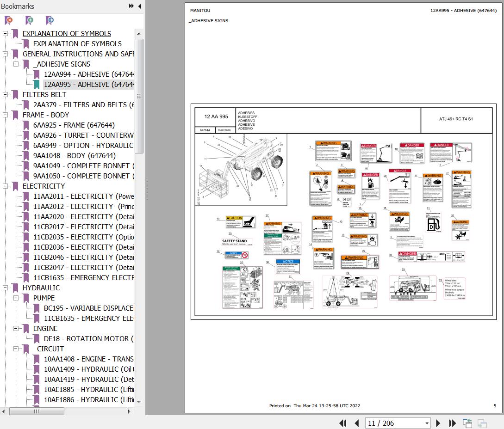Collapse the ELECTRICITY bookmark section
Image resolution: width=504 pixels, height=429 pixels.
tap(5, 186)
